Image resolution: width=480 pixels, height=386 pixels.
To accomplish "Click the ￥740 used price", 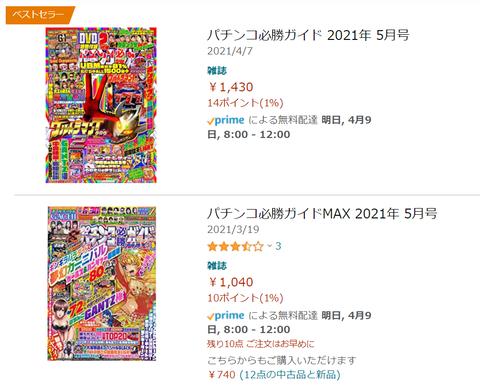I will (x=221, y=375).
